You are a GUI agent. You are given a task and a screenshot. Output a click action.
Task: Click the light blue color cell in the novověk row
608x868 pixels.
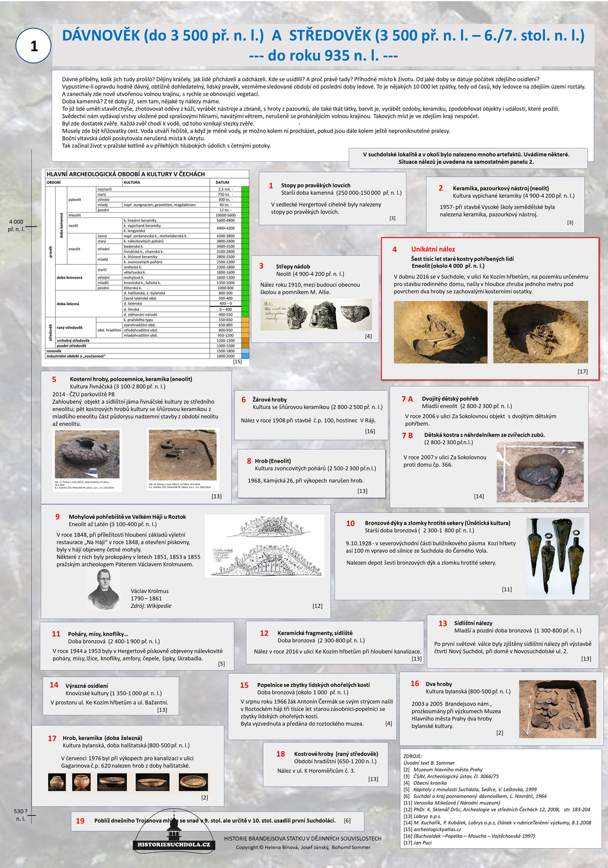tap(245, 351)
